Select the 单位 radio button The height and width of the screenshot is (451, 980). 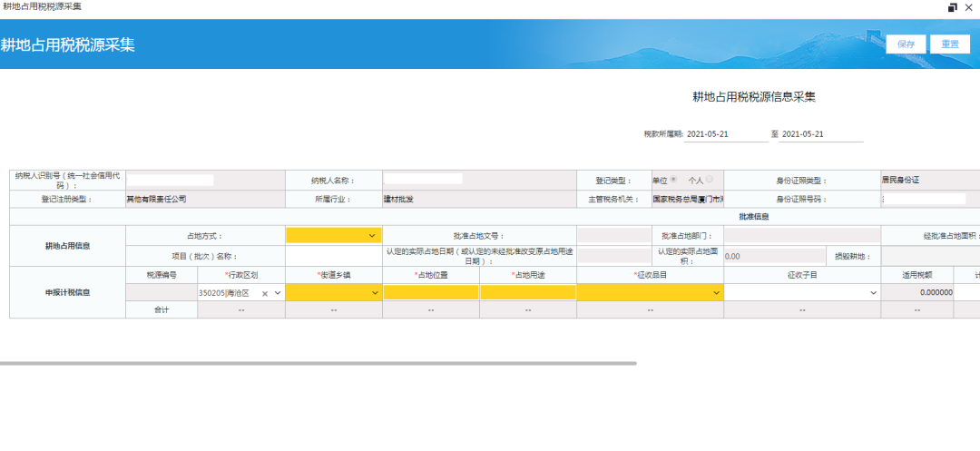[x=672, y=180]
